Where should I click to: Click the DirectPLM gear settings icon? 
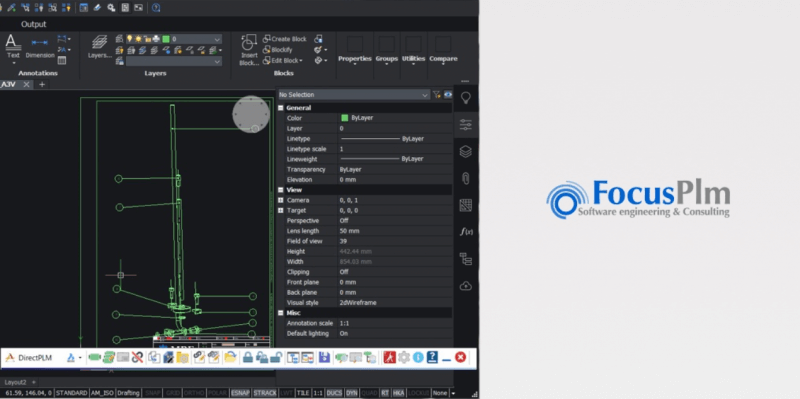404,357
